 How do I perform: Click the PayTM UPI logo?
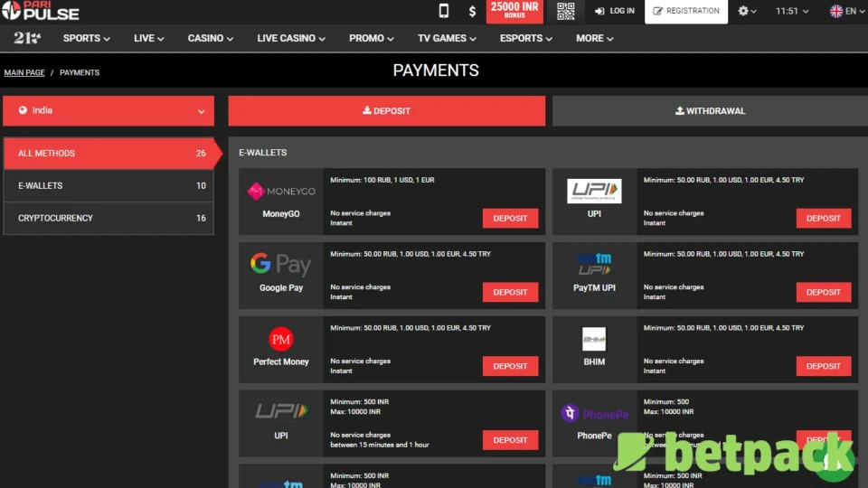594,265
